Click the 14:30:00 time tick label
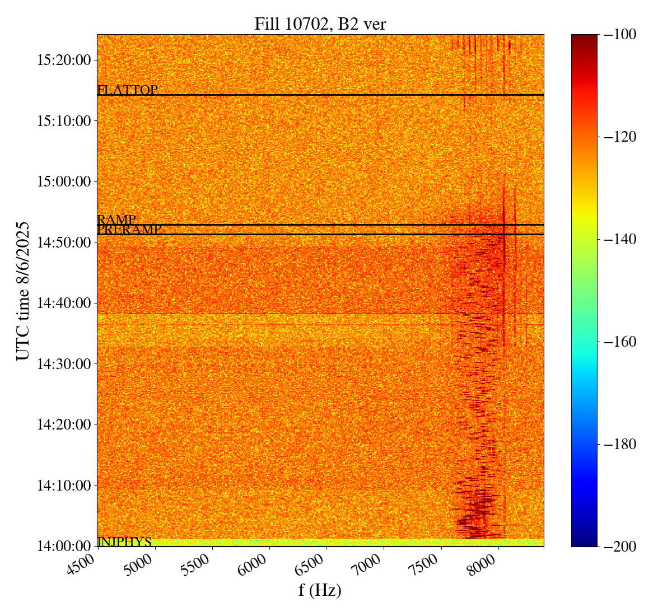Viewport: 672px width, 616px height. pyautogui.click(x=63, y=363)
